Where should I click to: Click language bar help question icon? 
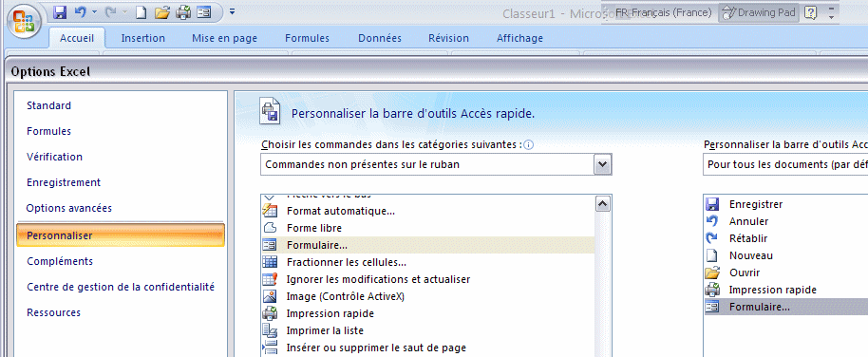[810, 12]
